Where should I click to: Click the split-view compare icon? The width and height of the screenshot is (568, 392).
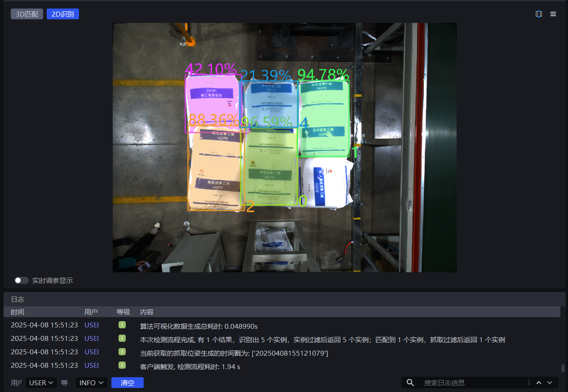(539, 14)
